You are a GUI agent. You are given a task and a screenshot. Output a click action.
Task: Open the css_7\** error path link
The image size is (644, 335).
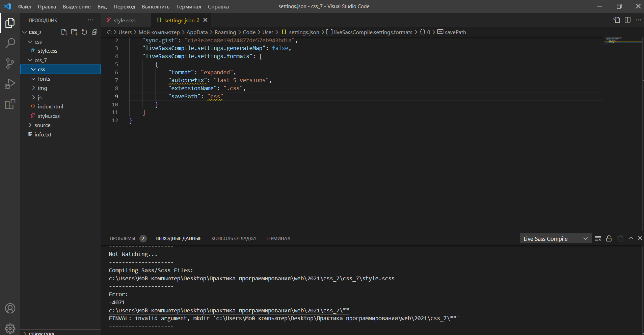coord(229,310)
